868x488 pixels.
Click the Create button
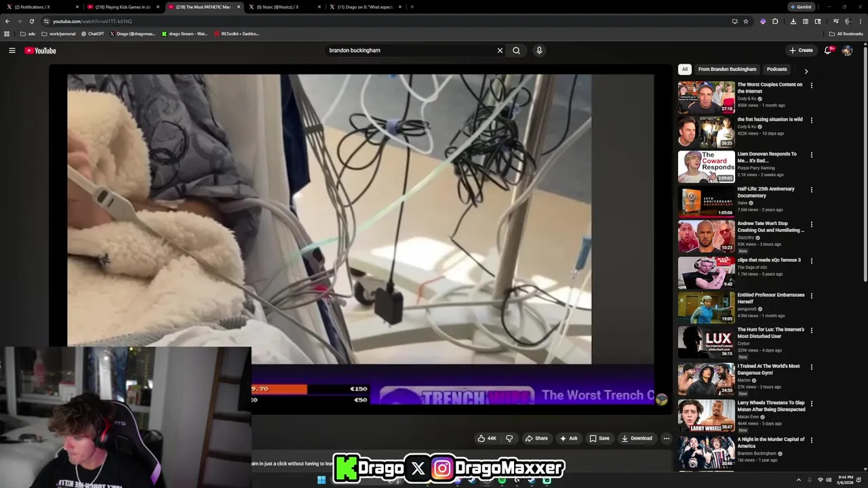(x=801, y=50)
